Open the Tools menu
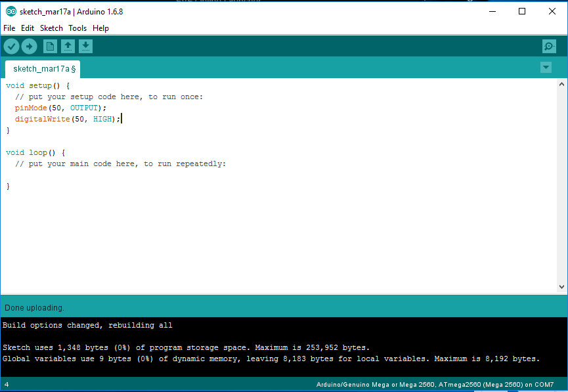Screen dimensions: 568x392 click(x=77, y=28)
